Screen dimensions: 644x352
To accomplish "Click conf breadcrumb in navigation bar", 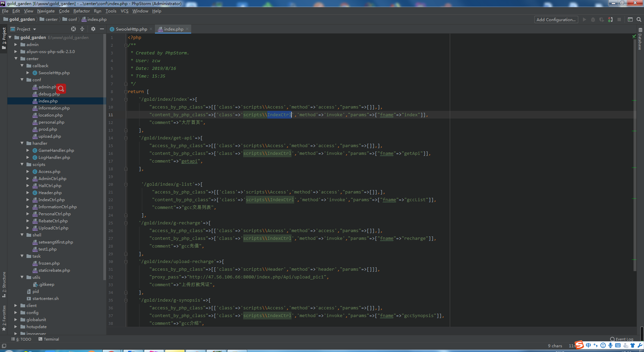I will 70,19.
